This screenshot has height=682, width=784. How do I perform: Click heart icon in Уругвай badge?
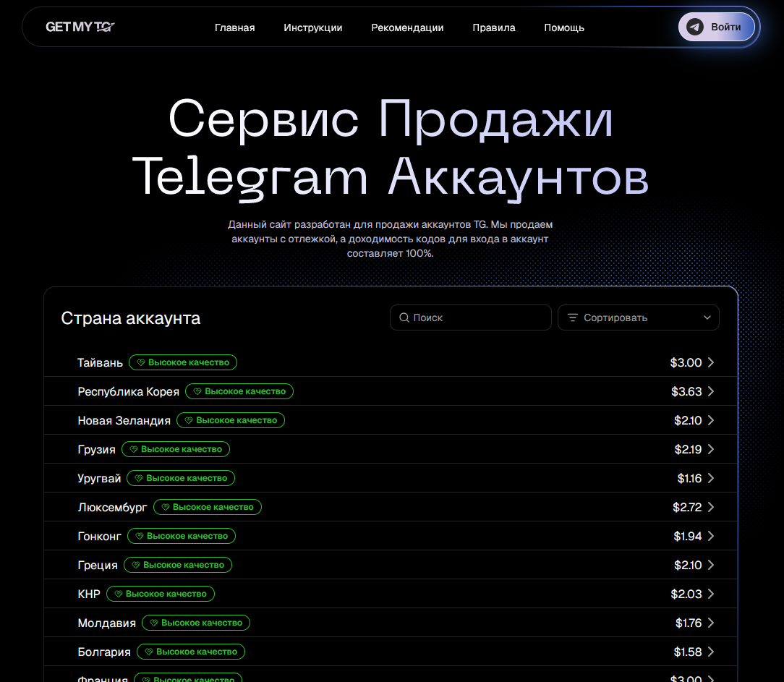tap(139, 479)
